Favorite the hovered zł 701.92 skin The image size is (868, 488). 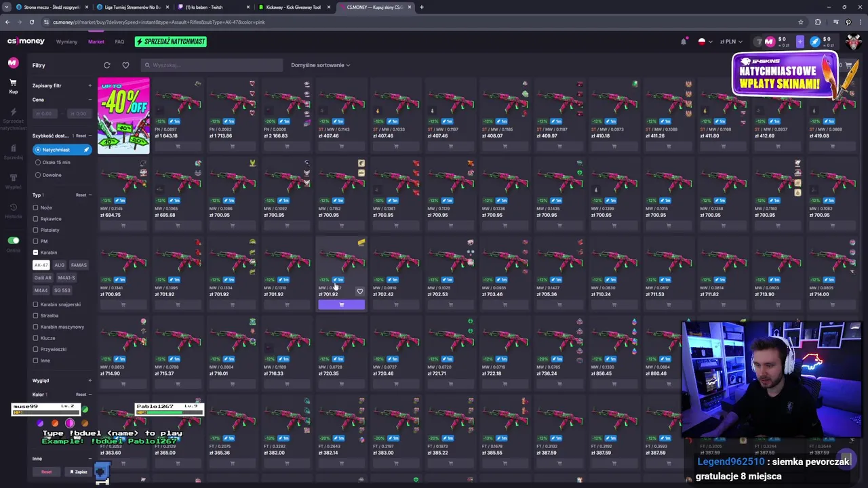pos(360,291)
